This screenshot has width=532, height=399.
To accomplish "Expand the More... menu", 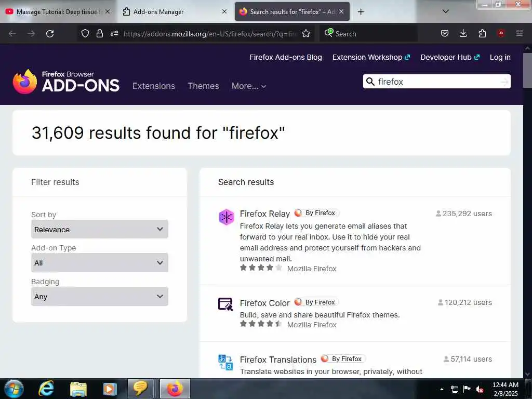I will (x=249, y=86).
